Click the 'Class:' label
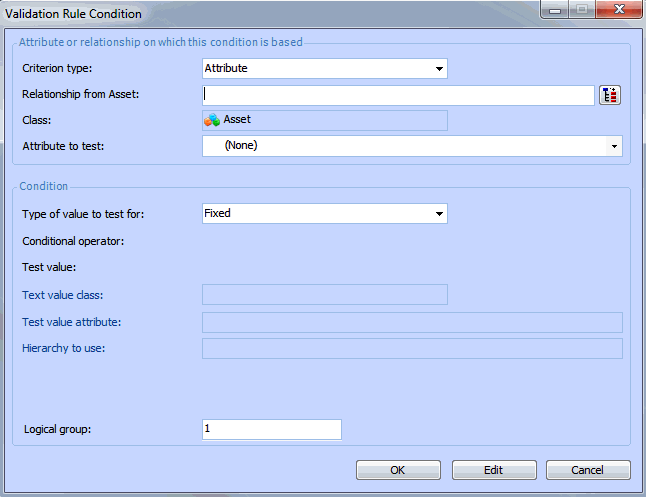The image size is (646, 497). pyautogui.click(x=37, y=120)
